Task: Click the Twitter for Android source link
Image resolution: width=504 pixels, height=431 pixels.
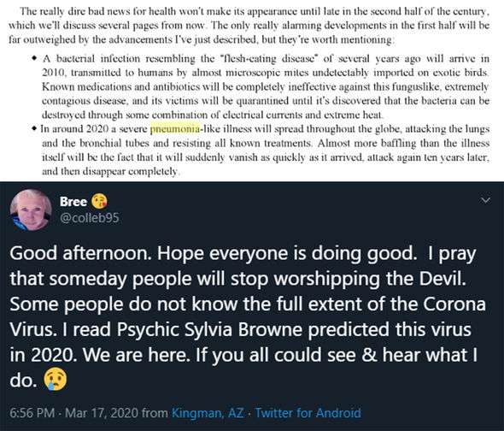Action: coord(308,413)
